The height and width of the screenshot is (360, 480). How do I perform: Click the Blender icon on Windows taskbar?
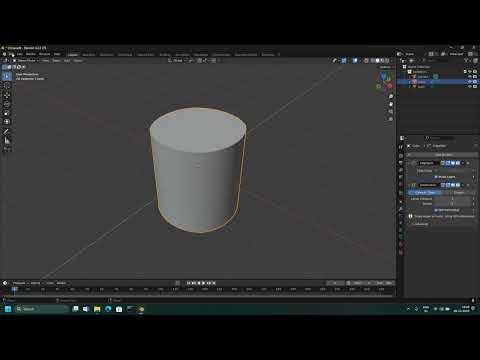click(141, 309)
